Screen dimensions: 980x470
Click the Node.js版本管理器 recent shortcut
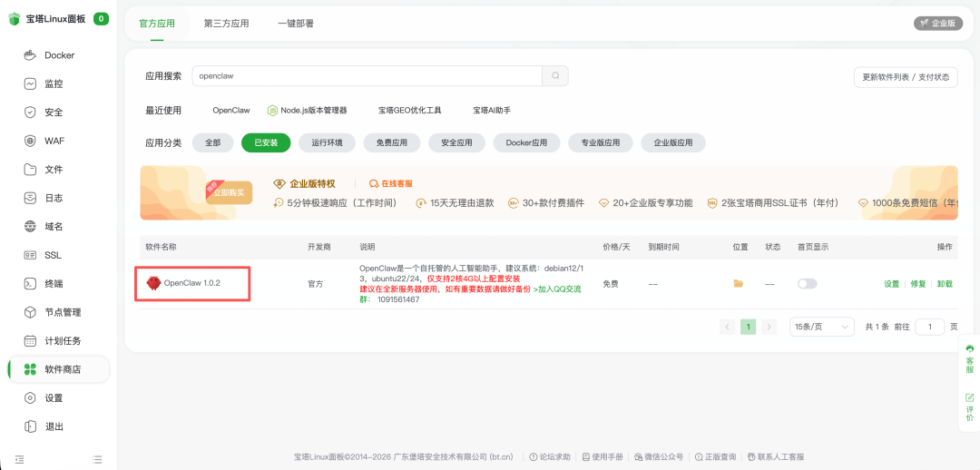pyautogui.click(x=307, y=110)
